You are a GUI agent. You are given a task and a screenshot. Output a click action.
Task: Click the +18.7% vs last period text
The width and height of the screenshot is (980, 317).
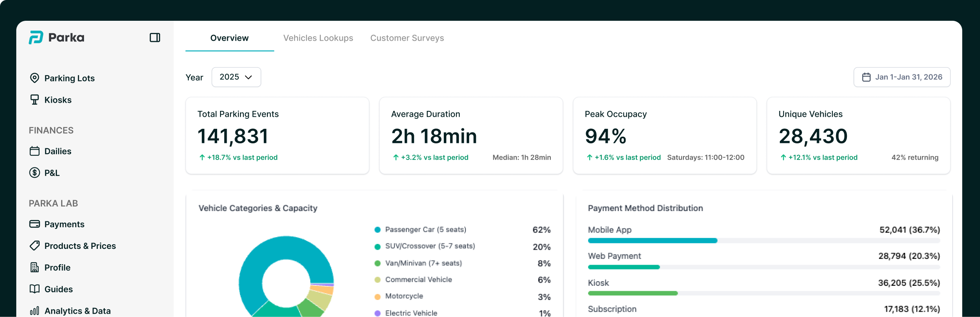(x=242, y=157)
